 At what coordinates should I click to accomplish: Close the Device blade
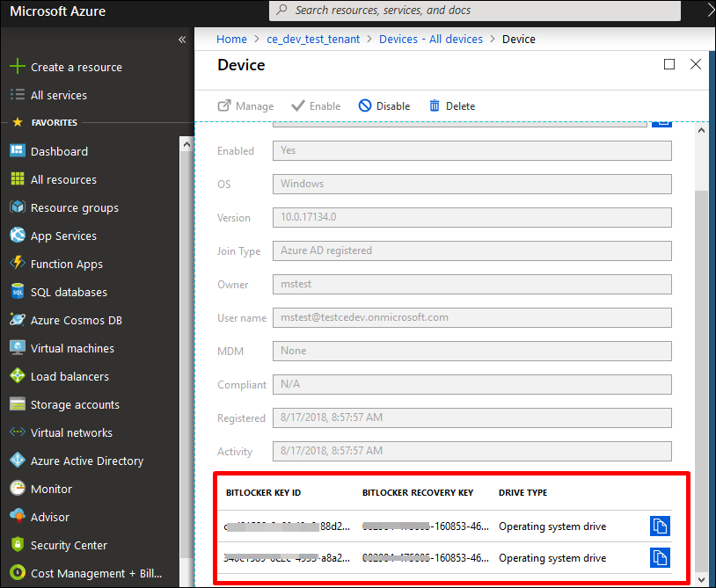tap(696, 64)
